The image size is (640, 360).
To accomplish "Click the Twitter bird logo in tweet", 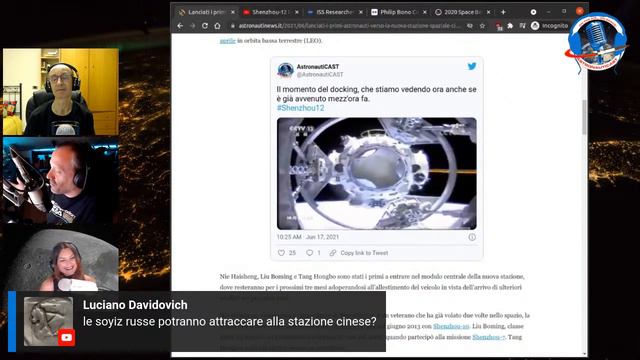I will 472,66.
